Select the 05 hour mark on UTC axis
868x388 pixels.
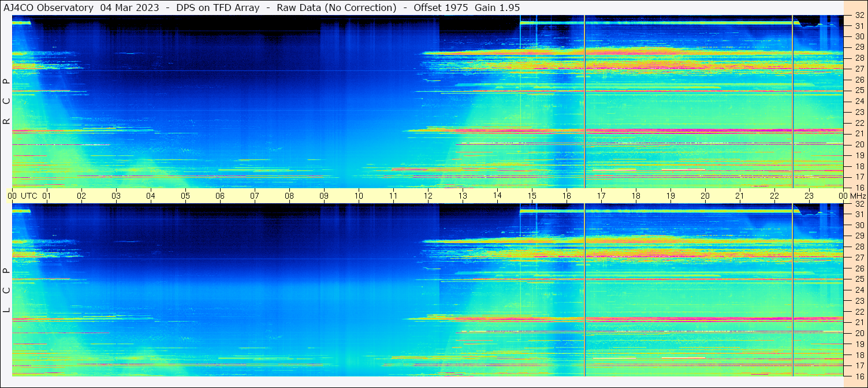(185, 196)
